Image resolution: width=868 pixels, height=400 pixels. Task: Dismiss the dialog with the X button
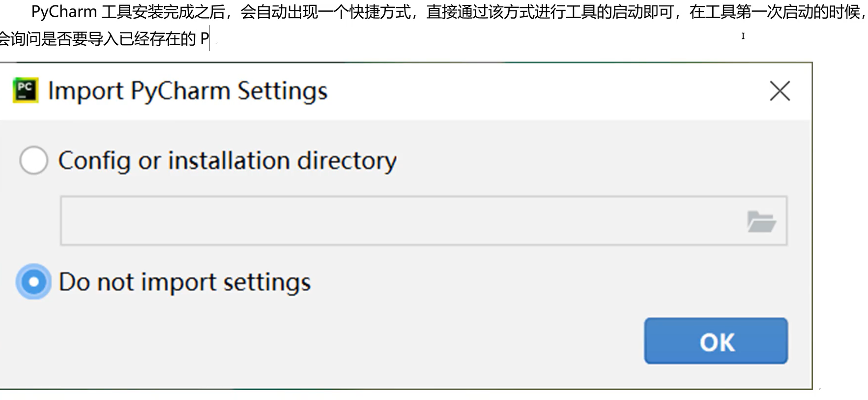pyautogui.click(x=780, y=91)
